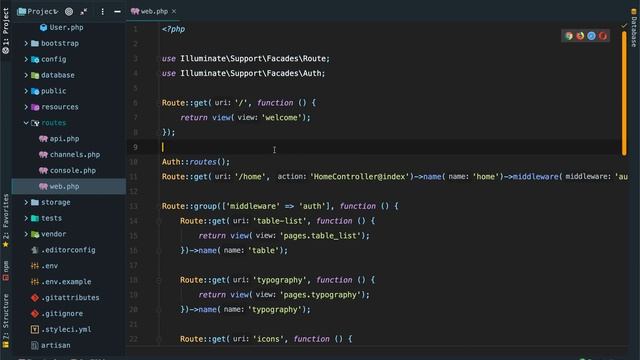Image resolution: width=640 pixels, height=360 pixels.
Task: Select web.php in project tree
Action: 69,187
